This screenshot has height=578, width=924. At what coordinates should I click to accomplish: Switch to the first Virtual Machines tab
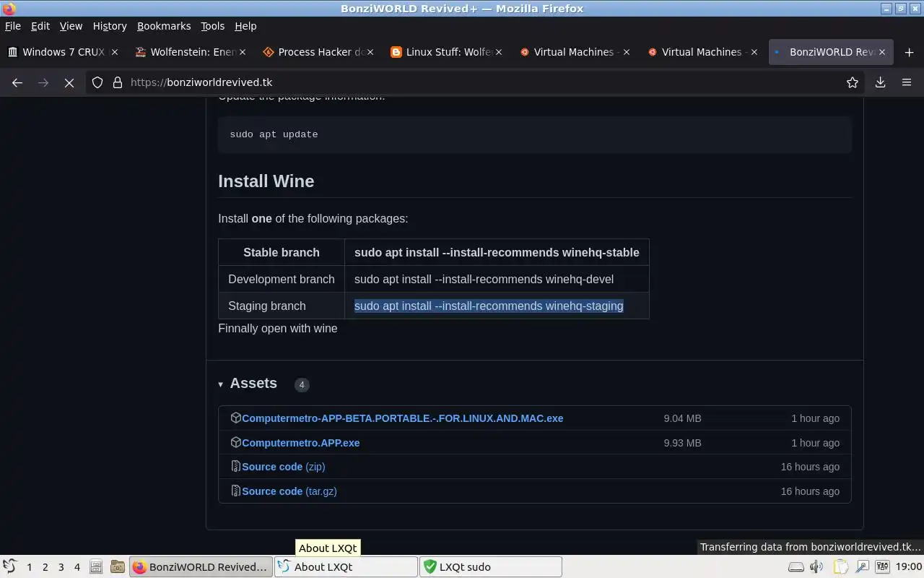pyautogui.click(x=575, y=52)
